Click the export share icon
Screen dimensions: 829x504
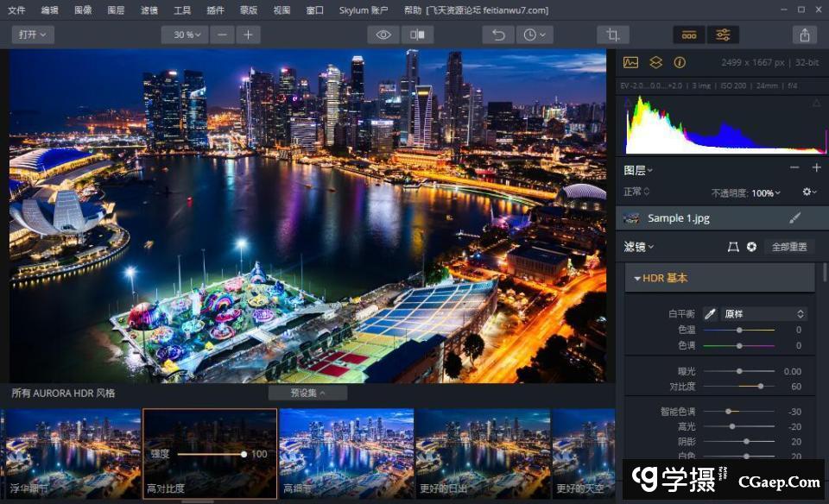click(805, 35)
